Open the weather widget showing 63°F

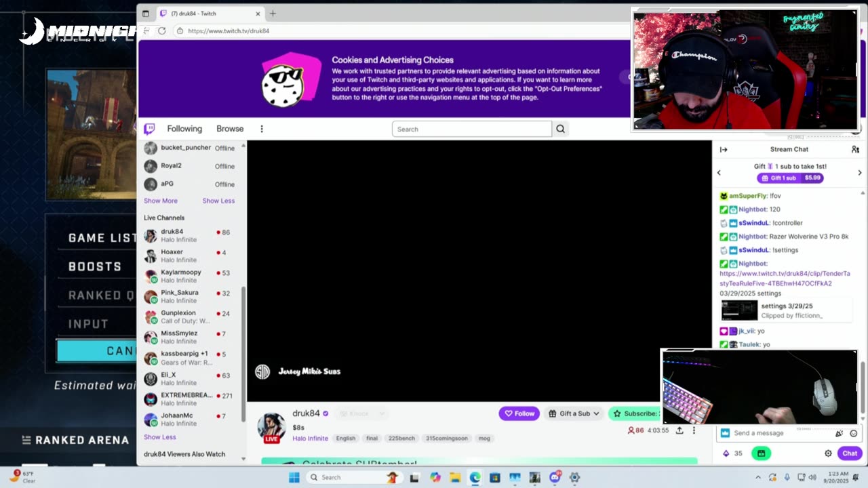point(22,476)
